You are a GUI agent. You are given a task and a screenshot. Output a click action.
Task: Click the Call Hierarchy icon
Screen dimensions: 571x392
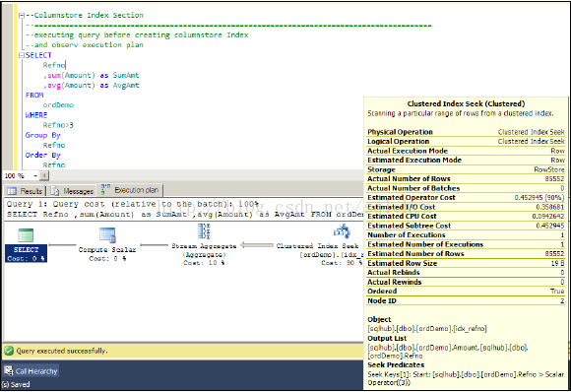click(9, 371)
